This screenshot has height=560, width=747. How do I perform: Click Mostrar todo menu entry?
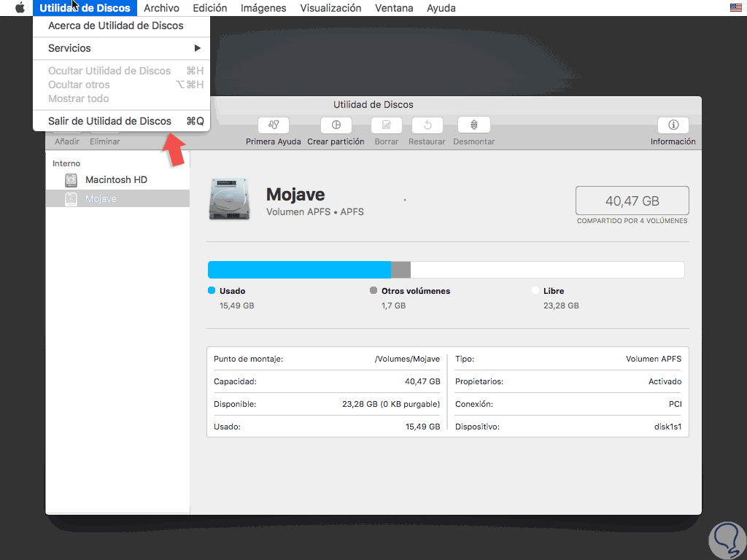click(122, 98)
